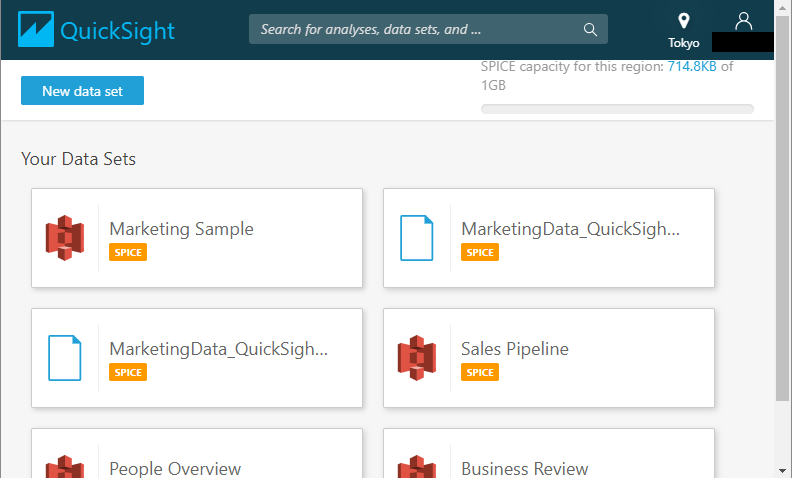This screenshot has width=792, height=478.
Task: Click the Business Review S3 icon
Action: point(416,466)
